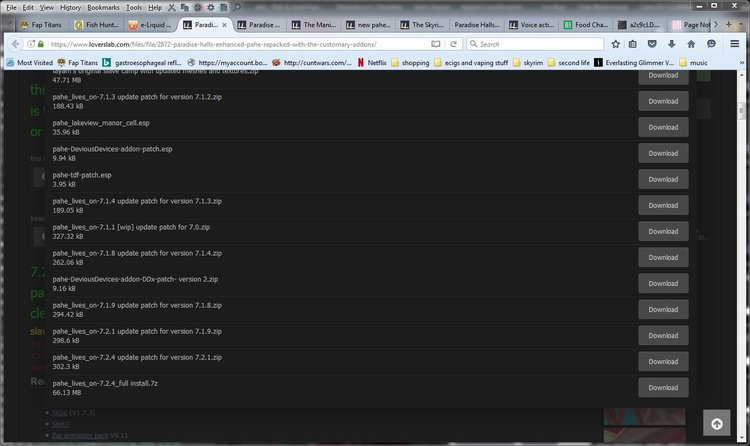Open the list all tabs dropdown arrow
The image size is (750, 446).
click(742, 24)
